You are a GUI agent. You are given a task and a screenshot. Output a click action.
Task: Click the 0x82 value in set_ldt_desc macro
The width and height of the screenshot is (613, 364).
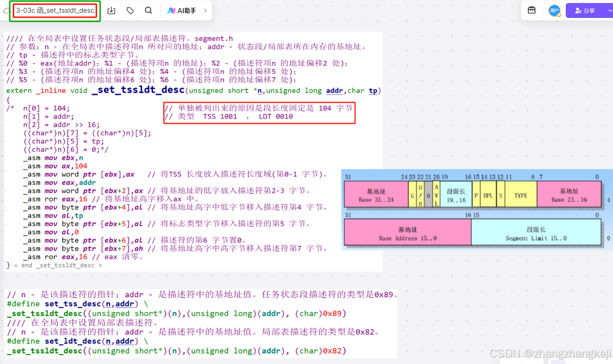pos(332,351)
